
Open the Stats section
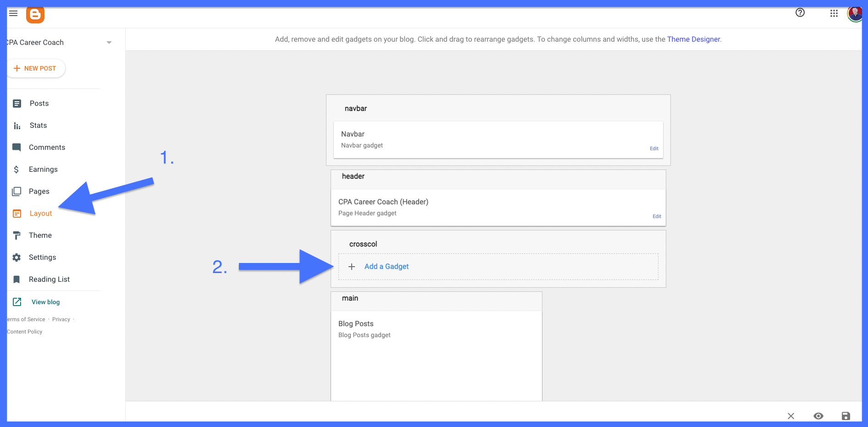[x=17, y=125]
